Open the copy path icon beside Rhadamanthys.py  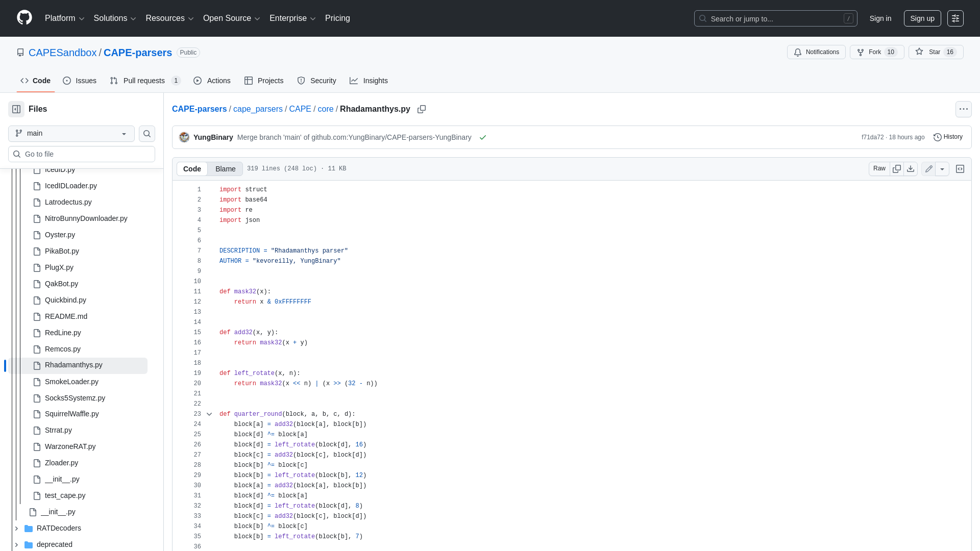[422, 109]
